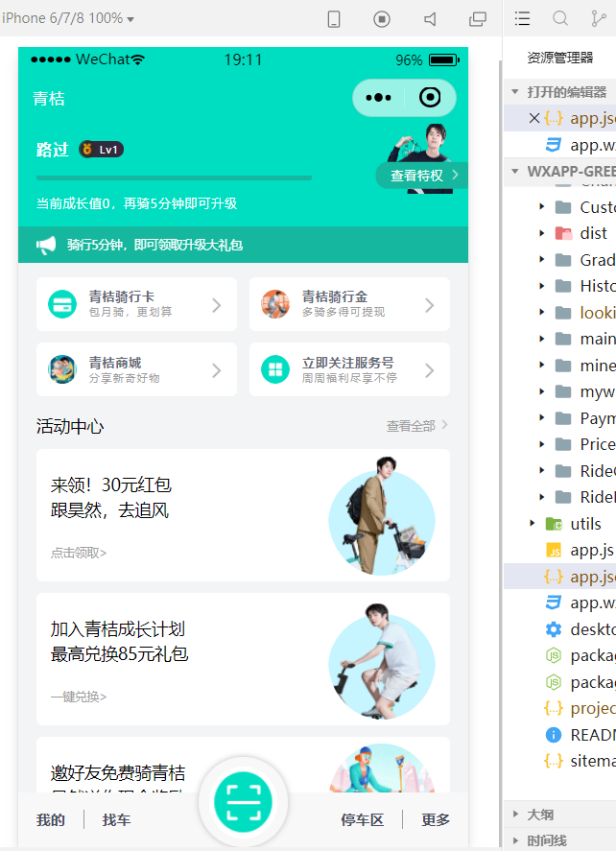Click the record stop circle icon
Screen dimensions: 616x851
382,19
